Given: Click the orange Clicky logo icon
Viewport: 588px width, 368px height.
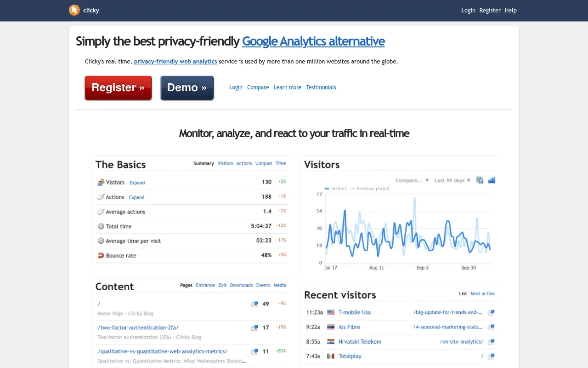Looking at the screenshot, I should pos(74,10).
